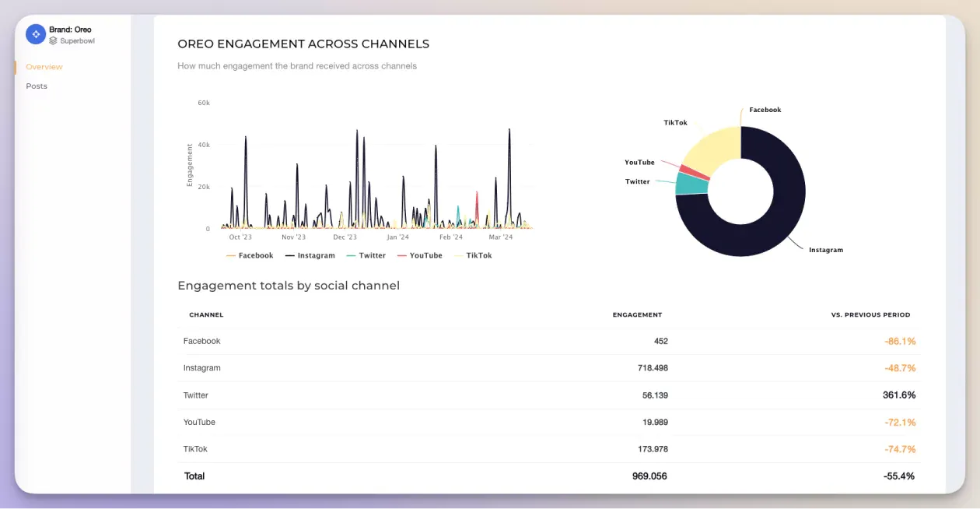Click the 60k y-axis label
This screenshot has width=980, height=509.
coord(204,103)
